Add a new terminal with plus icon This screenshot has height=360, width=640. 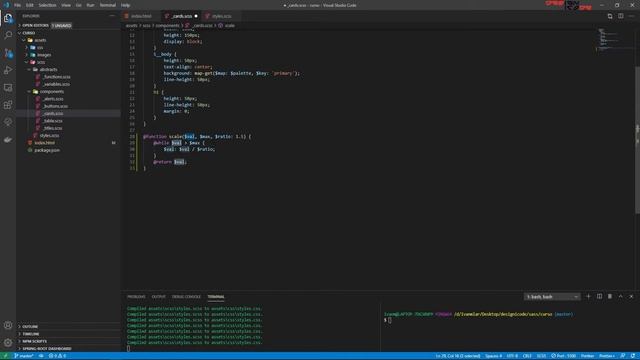click(x=588, y=296)
